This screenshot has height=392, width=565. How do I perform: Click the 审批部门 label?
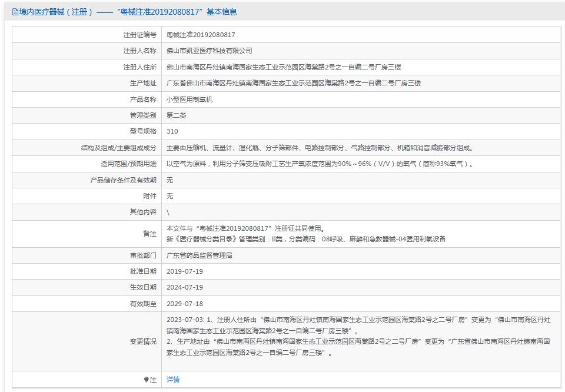[x=143, y=255]
